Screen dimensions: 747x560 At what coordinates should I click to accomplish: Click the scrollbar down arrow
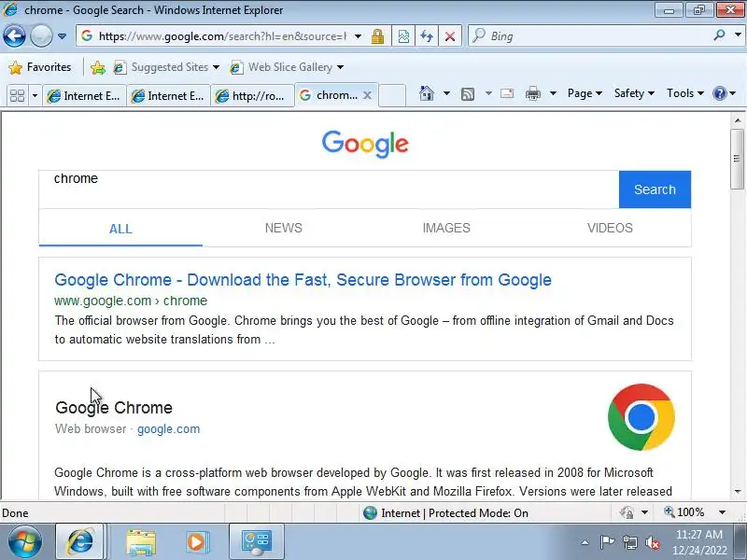pos(738,492)
